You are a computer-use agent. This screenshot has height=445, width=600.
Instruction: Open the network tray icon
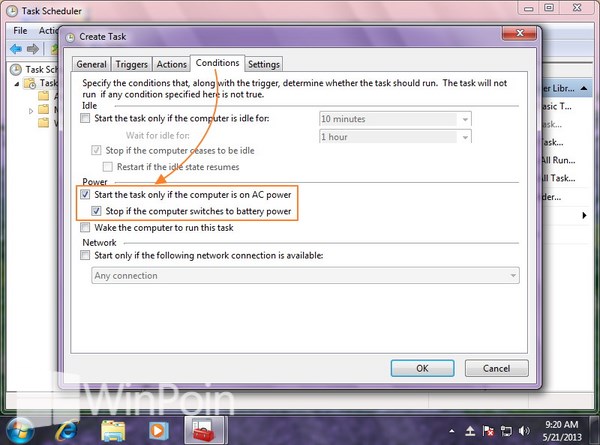[506, 431]
